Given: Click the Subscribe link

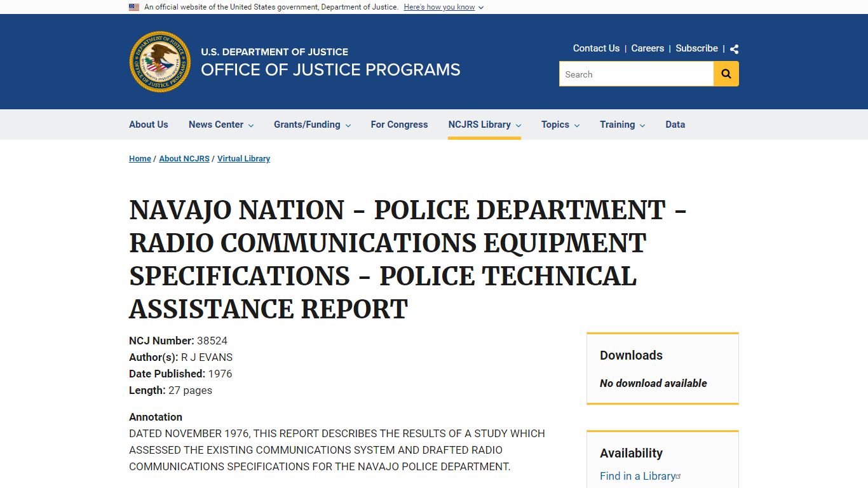Looking at the screenshot, I should click(696, 48).
